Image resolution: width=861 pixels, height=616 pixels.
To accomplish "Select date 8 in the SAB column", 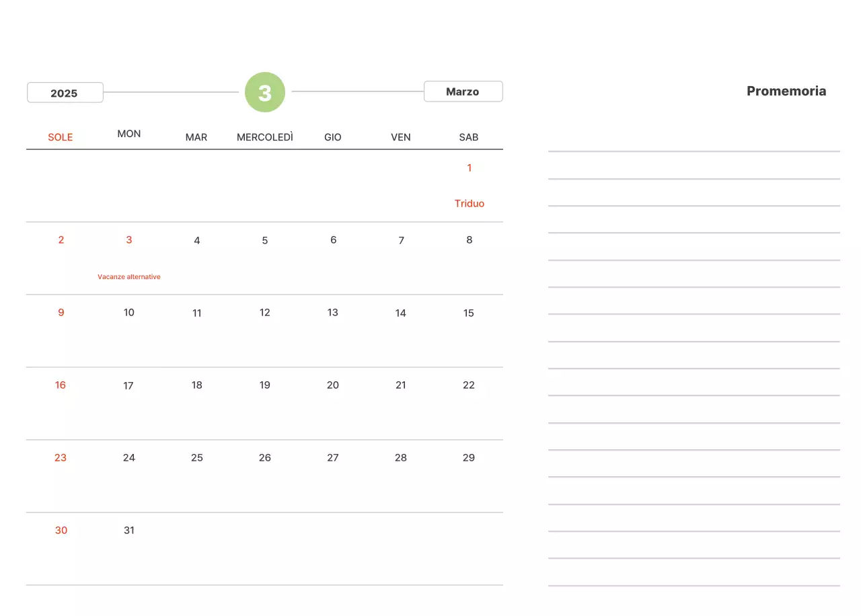I will click(x=469, y=240).
